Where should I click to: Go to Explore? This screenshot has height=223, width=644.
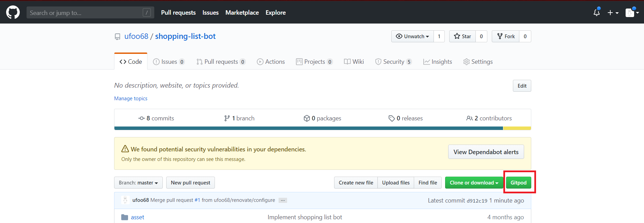tap(276, 13)
